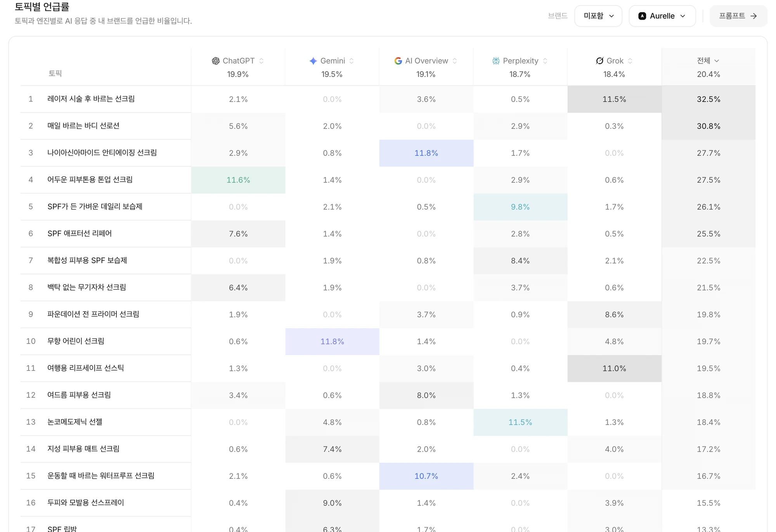Click Grok 11.0% cell for 여행용 리프세이프 선스틱
The image size is (776, 532).
point(614,368)
